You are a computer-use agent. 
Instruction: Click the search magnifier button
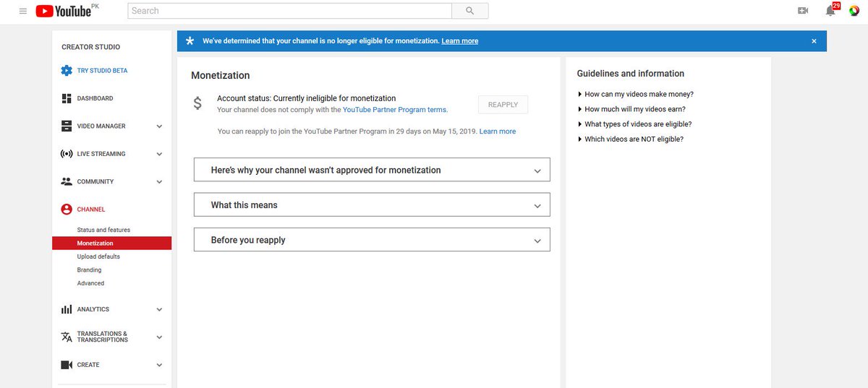(x=469, y=11)
